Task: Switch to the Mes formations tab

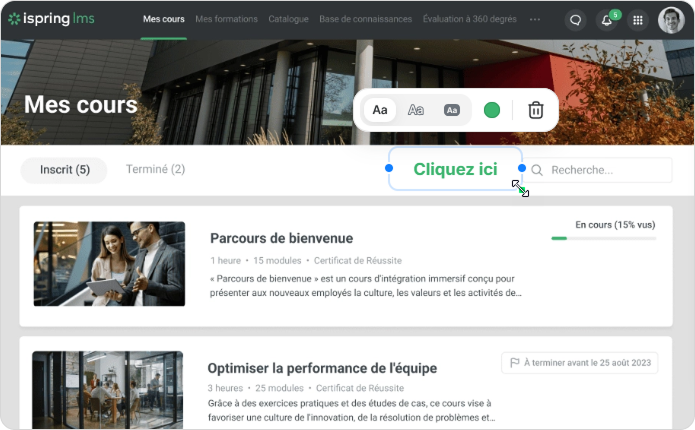Action: pos(226,19)
